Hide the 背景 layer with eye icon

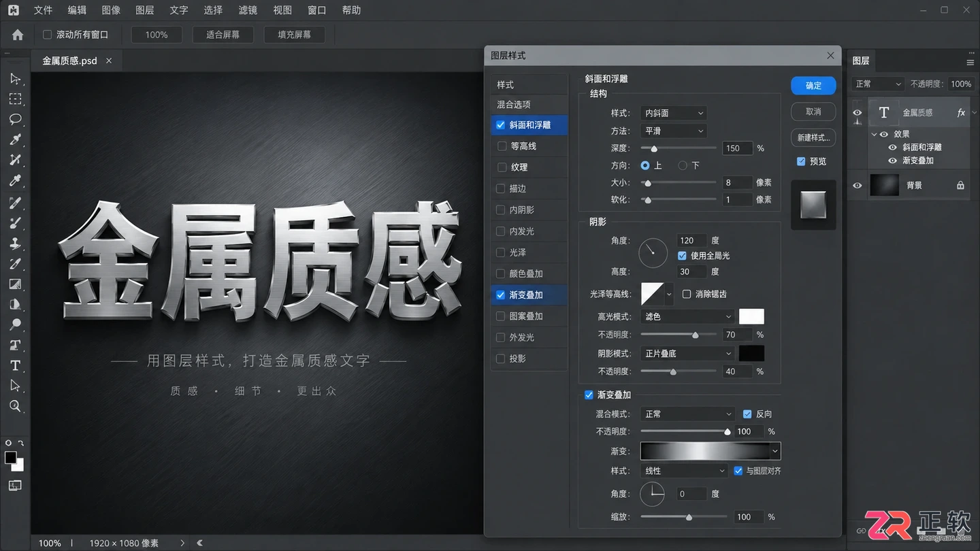point(857,185)
